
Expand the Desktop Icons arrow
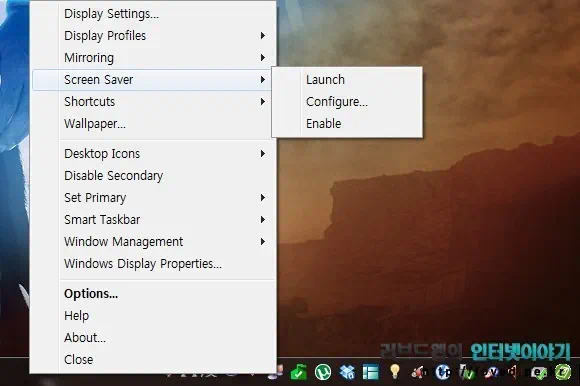[263, 153]
